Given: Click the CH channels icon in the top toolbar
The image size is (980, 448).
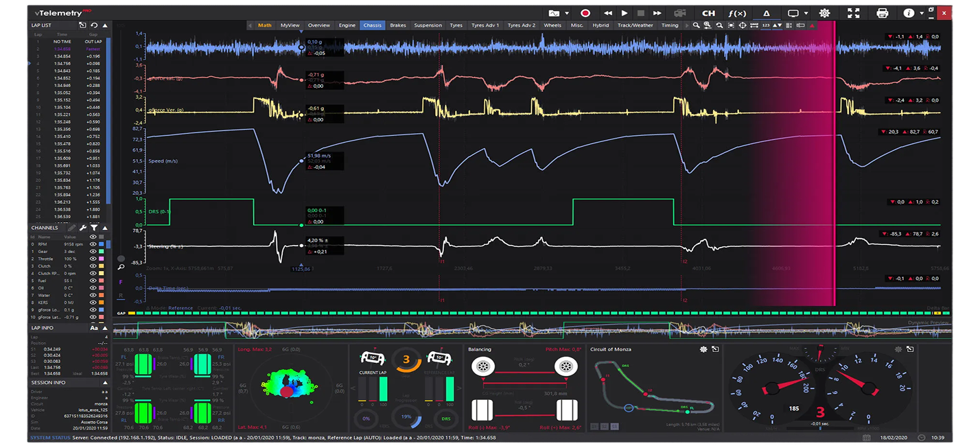Looking at the screenshot, I should point(708,13).
